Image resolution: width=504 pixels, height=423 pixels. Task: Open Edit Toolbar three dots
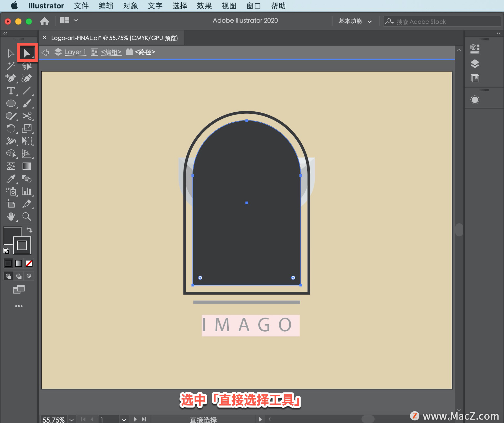click(x=19, y=306)
